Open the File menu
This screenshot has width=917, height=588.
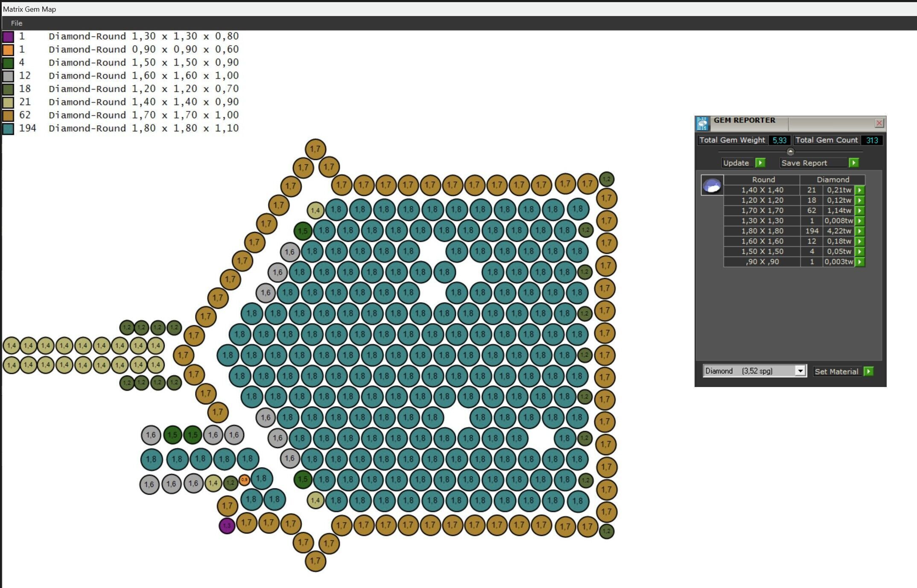(x=17, y=23)
